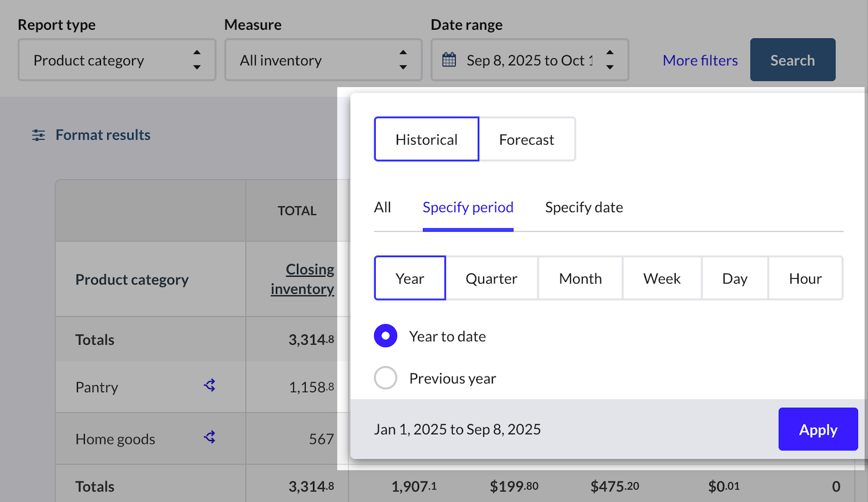Open More filters

coord(700,60)
